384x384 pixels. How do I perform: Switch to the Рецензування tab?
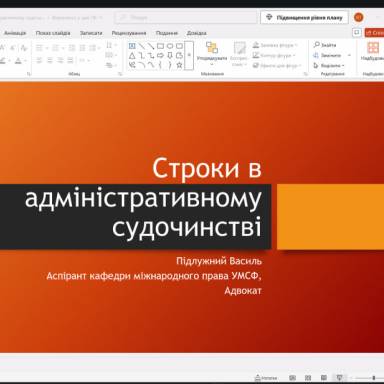(x=129, y=33)
